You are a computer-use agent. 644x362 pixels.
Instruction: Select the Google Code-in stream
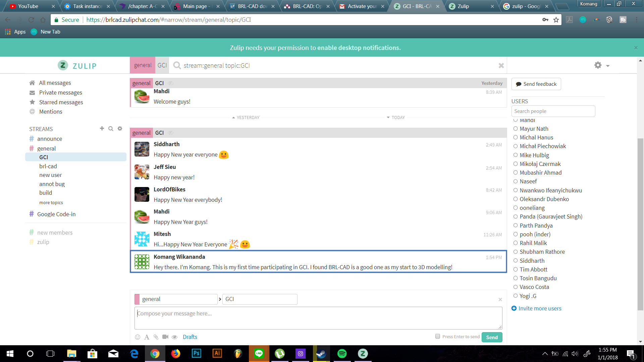coord(56,214)
